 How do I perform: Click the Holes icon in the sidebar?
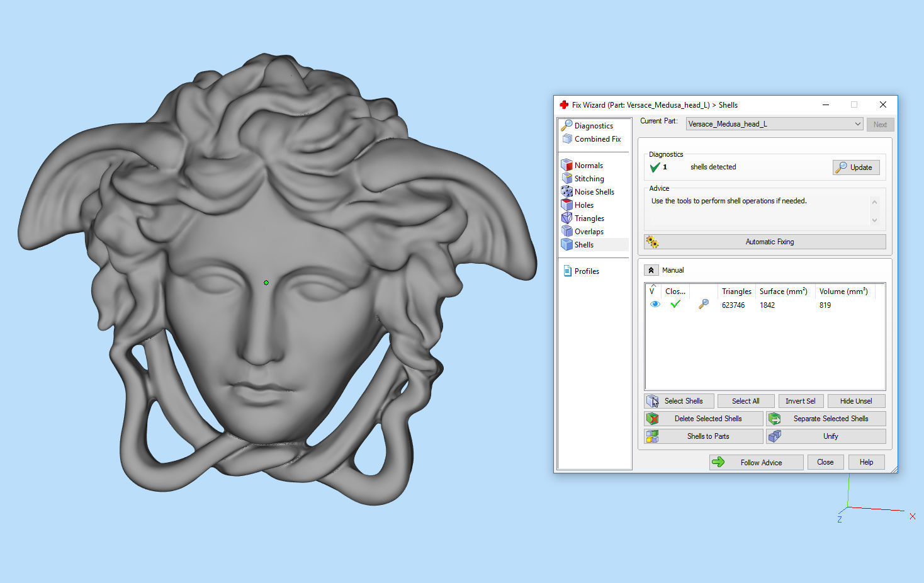coord(566,205)
